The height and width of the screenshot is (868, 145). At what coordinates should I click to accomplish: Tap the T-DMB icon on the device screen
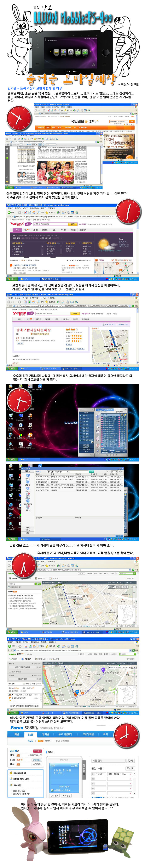56,52
